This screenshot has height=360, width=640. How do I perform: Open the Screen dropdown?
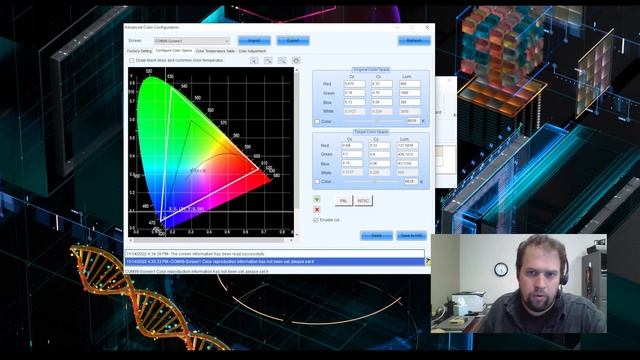coord(192,41)
